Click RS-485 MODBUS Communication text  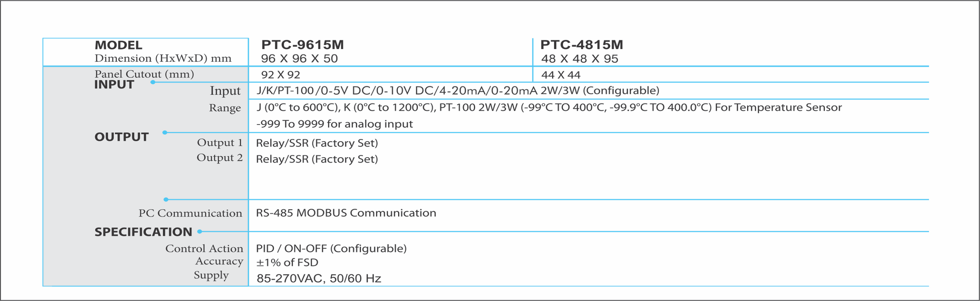point(346,213)
